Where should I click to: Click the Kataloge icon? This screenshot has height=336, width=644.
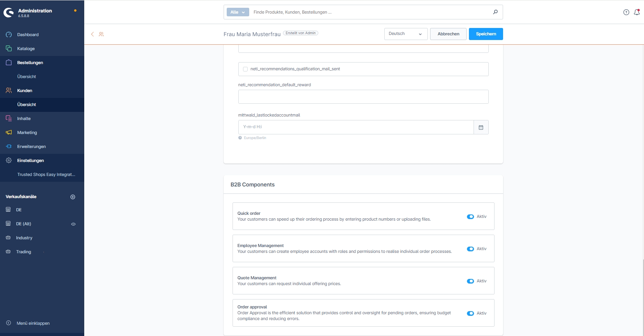tap(9, 49)
